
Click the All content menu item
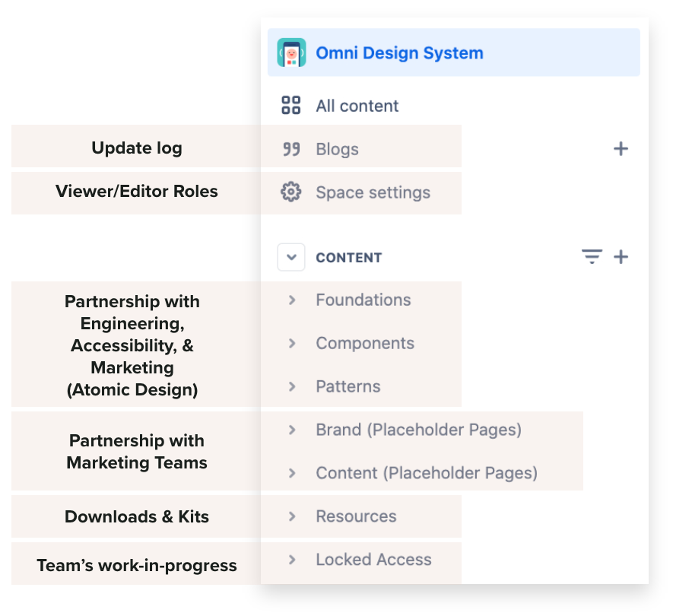coord(357,106)
